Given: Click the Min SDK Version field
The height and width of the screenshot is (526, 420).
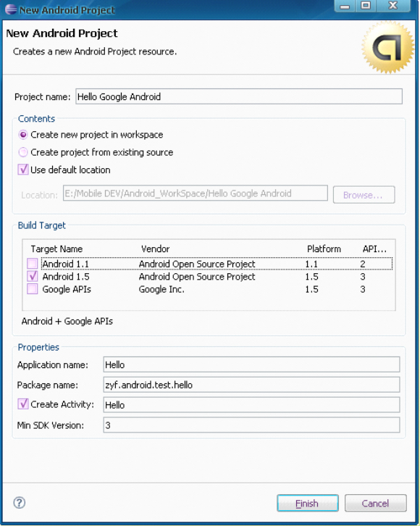Looking at the screenshot, I should click(x=251, y=425).
